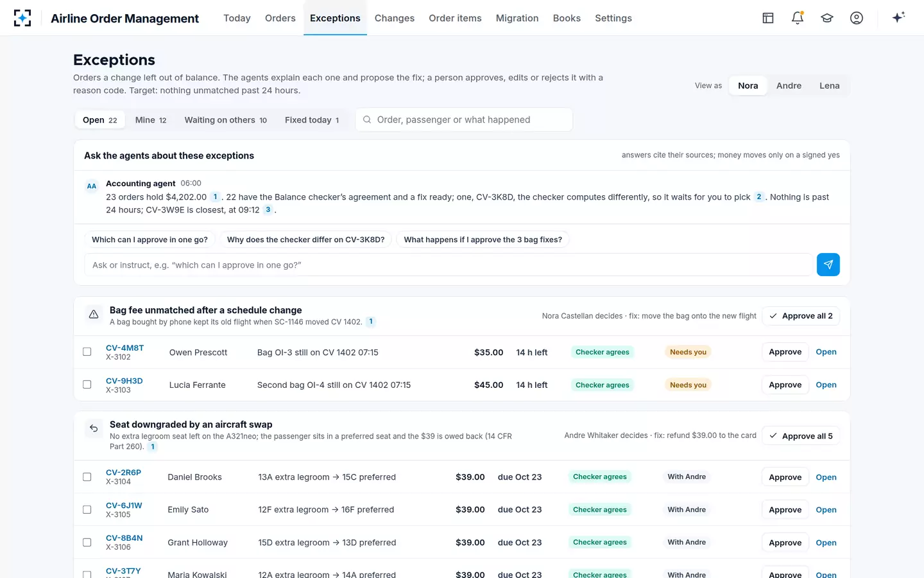Open citation 1 after "Part 260)"
This screenshot has width=924, height=578.
coord(153,446)
